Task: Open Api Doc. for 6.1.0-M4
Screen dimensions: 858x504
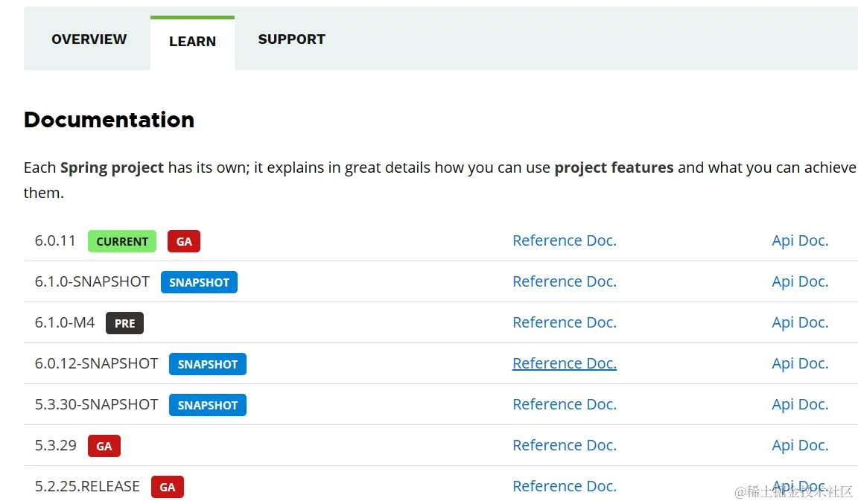Action: (800, 322)
